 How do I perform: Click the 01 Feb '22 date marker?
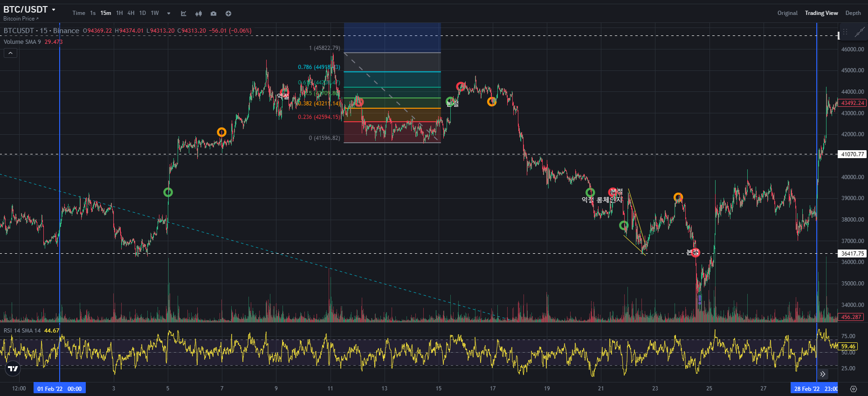click(x=60, y=389)
